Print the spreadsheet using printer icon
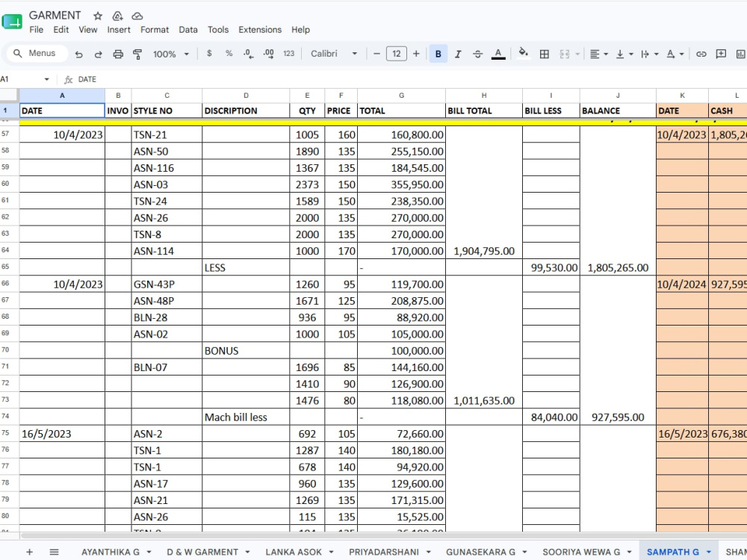747x560 pixels. pos(118,55)
